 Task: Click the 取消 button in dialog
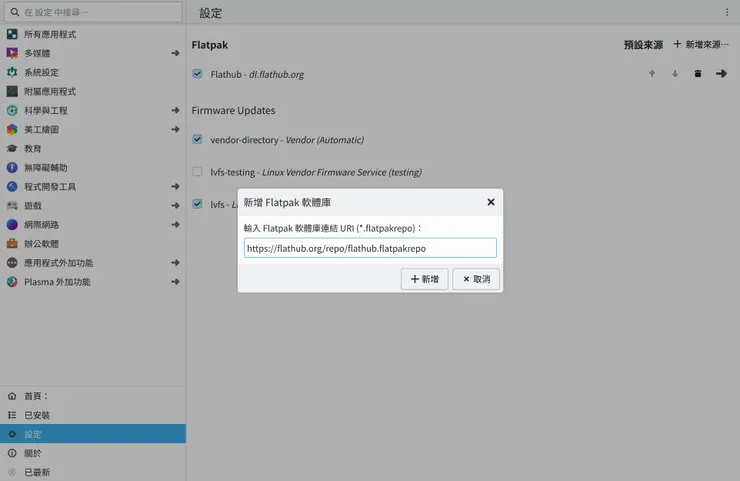(476, 279)
